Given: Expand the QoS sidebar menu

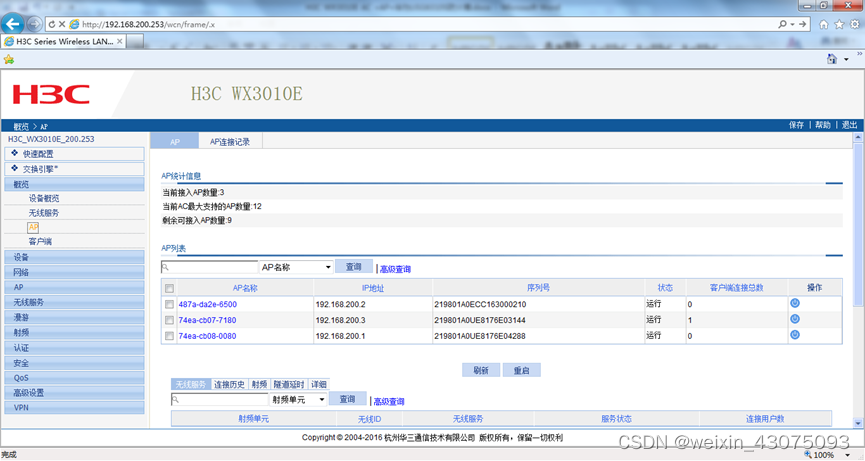Looking at the screenshot, I should point(74,378).
